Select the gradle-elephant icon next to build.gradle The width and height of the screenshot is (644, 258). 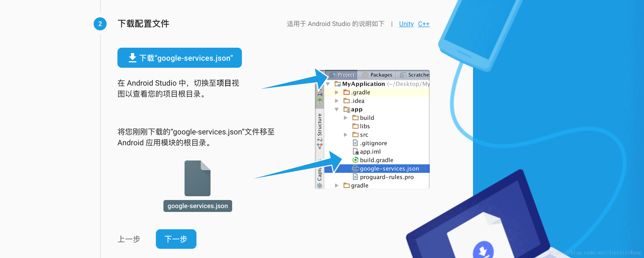pos(355,160)
